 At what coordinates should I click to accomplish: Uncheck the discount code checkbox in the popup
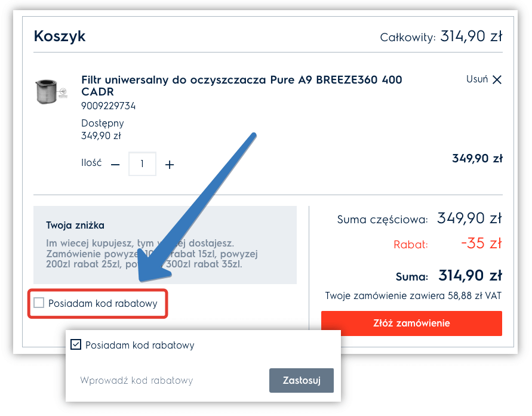tap(75, 344)
